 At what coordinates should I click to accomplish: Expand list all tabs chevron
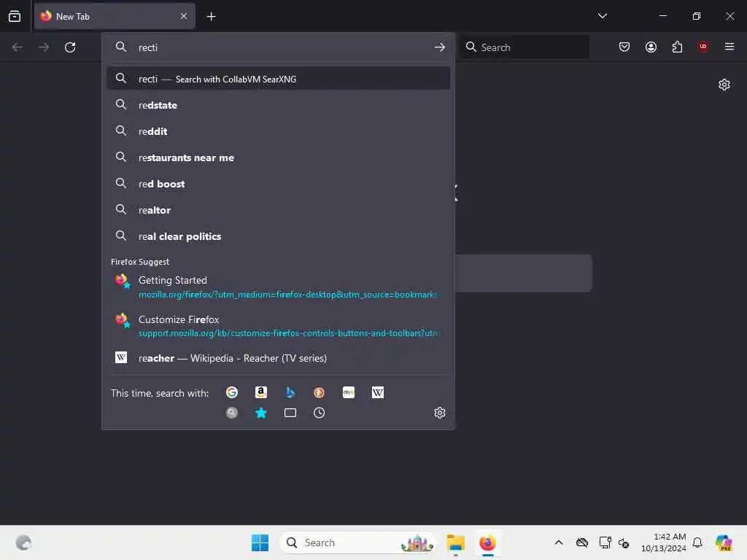602,16
